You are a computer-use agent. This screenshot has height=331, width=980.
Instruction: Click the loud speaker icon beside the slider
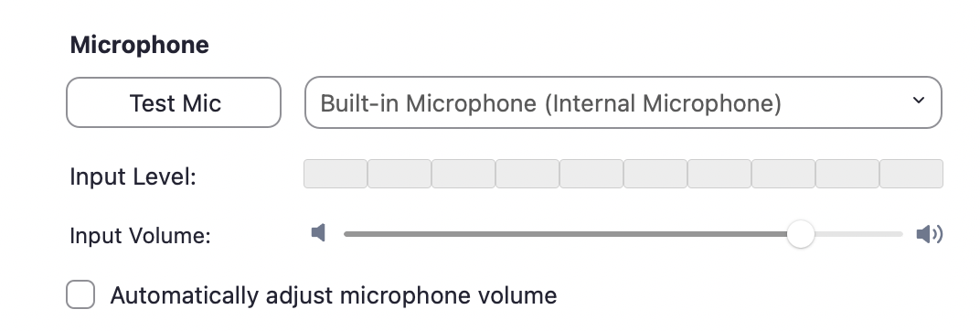pyautogui.click(x=930, y=234)
